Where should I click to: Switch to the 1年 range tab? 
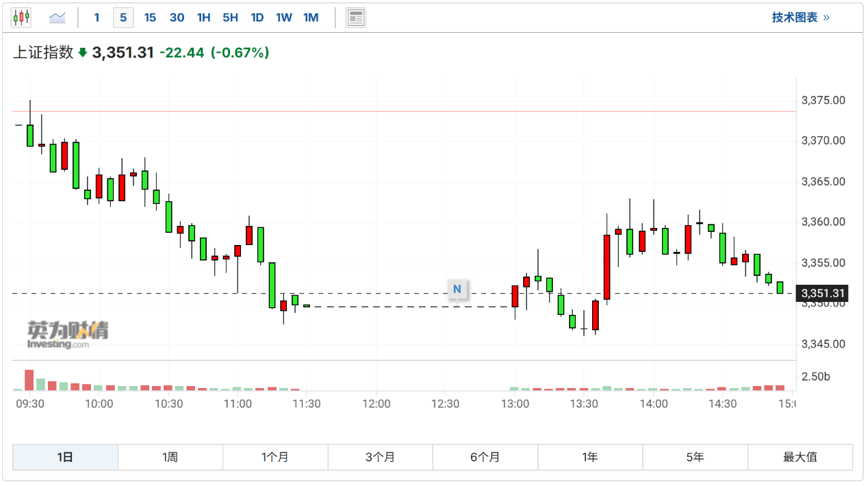pyautogui.click(x=590, y=457)
